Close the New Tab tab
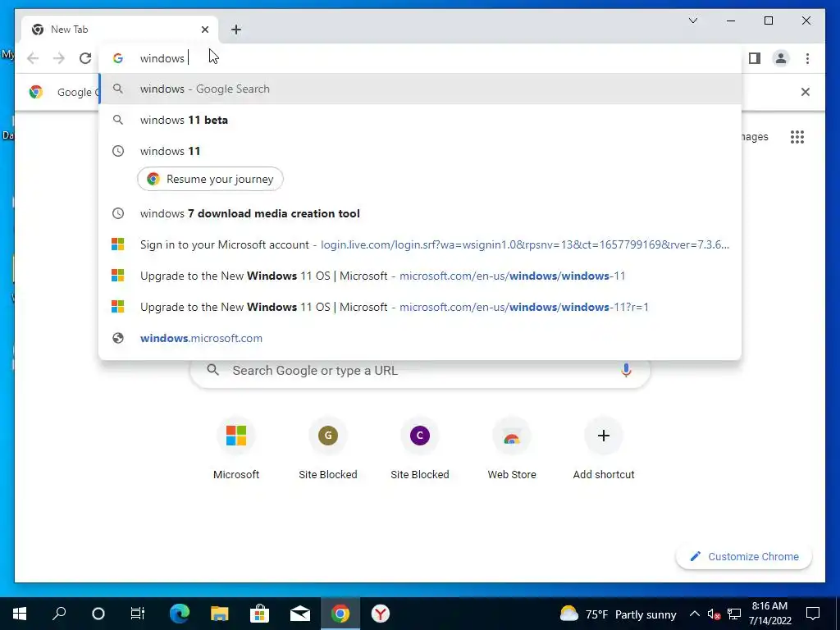 pos(204,30)
